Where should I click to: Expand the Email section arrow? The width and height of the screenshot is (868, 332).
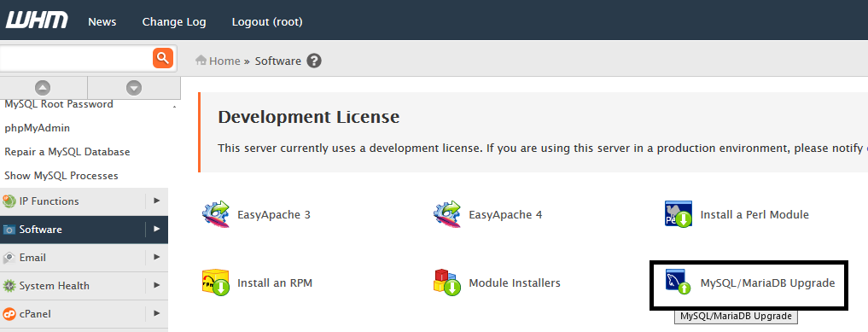[x=157, y=257]
